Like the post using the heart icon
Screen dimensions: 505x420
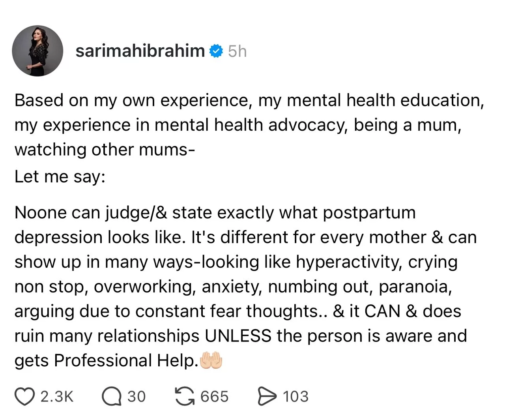click(24, 396)
